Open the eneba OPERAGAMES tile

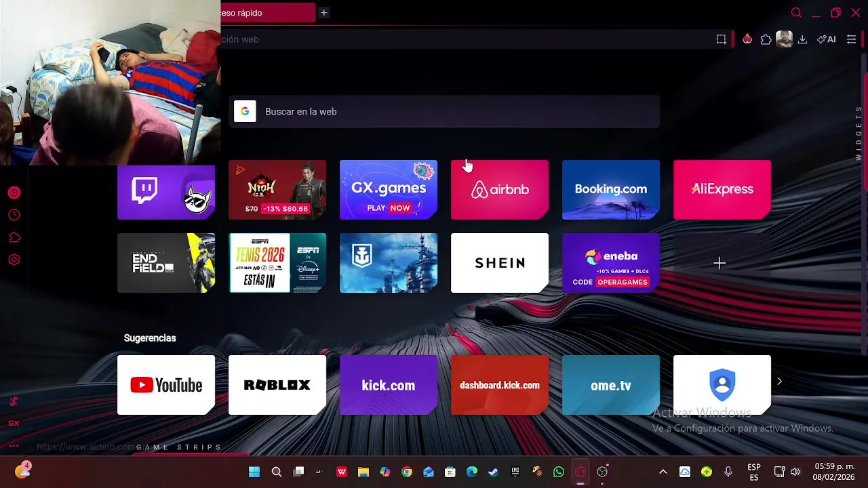click(611, 263)
